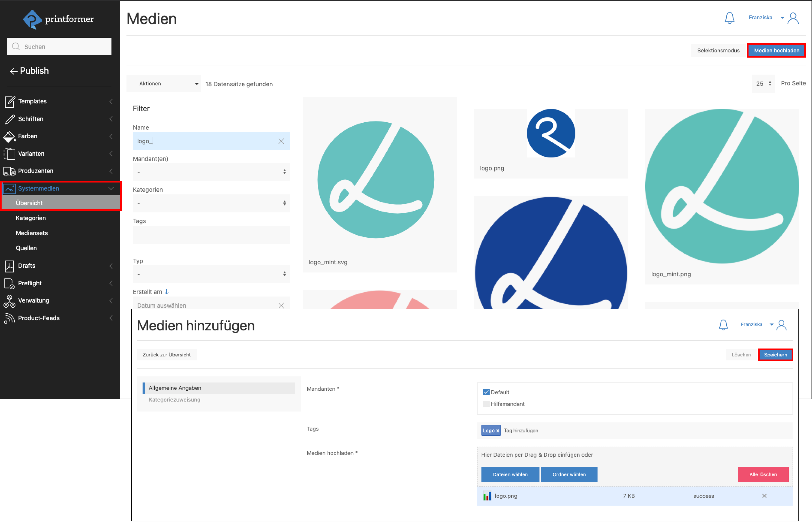Toggle sort arrow next to Erstellt am

tap(166, 292)
